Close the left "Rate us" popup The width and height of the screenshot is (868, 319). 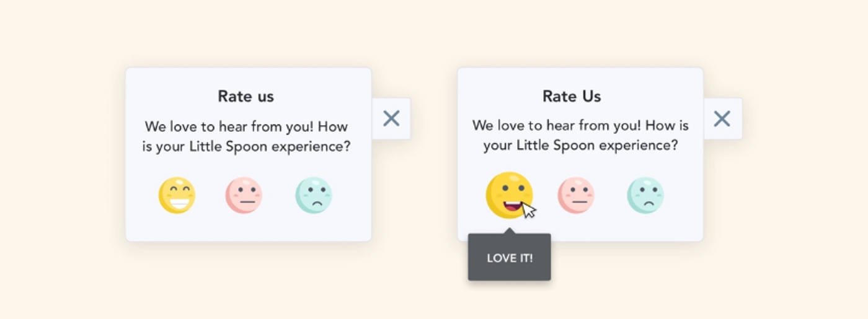click(x=391, y=118)
